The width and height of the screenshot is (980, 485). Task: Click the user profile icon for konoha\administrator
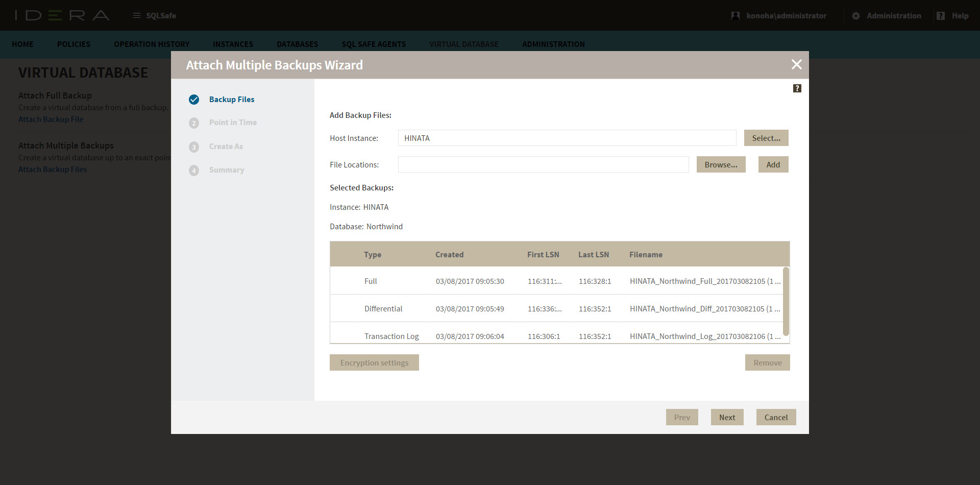click(735, 16)
